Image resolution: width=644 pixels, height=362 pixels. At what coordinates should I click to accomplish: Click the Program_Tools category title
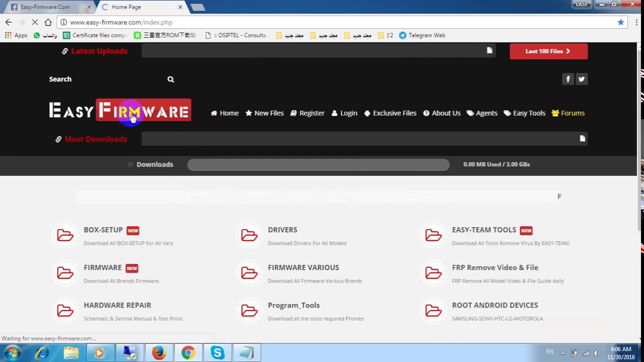pyautogui.click(x=294, y=305)
